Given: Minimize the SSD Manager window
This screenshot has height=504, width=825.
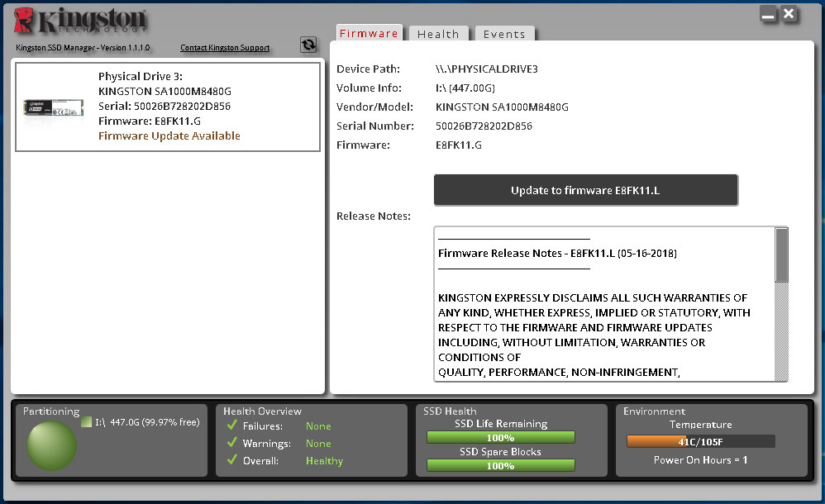Looking at the screenshot, I should [768, 14].
